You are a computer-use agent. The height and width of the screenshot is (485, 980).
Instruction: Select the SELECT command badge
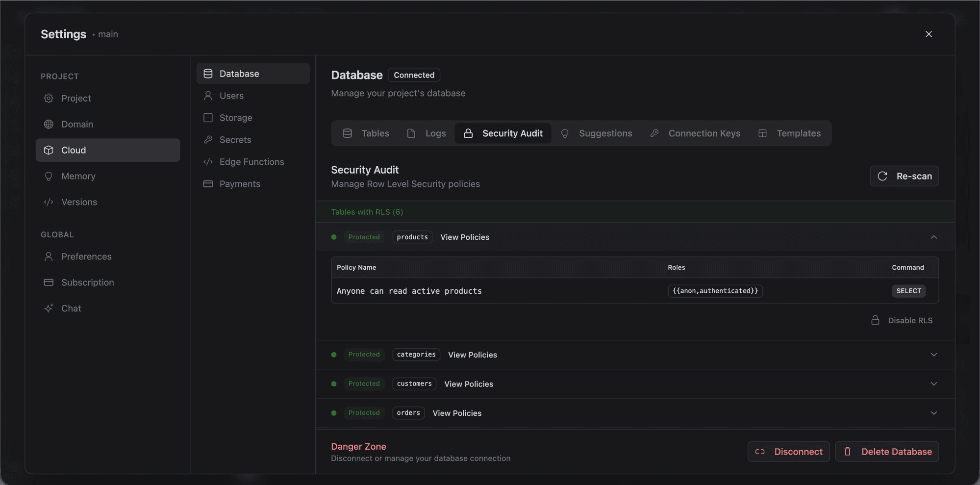pyautogui.click(x=908, y=291)
